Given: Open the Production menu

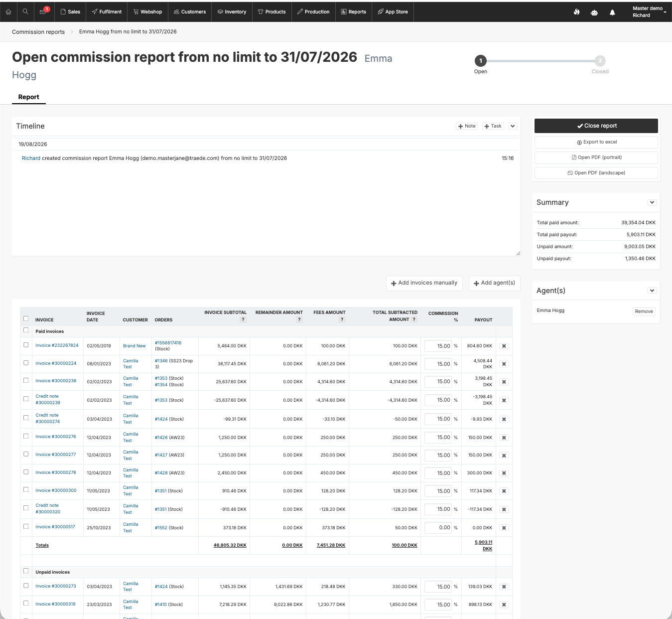Looking at the screenshot, I should [x=313, y=11].
